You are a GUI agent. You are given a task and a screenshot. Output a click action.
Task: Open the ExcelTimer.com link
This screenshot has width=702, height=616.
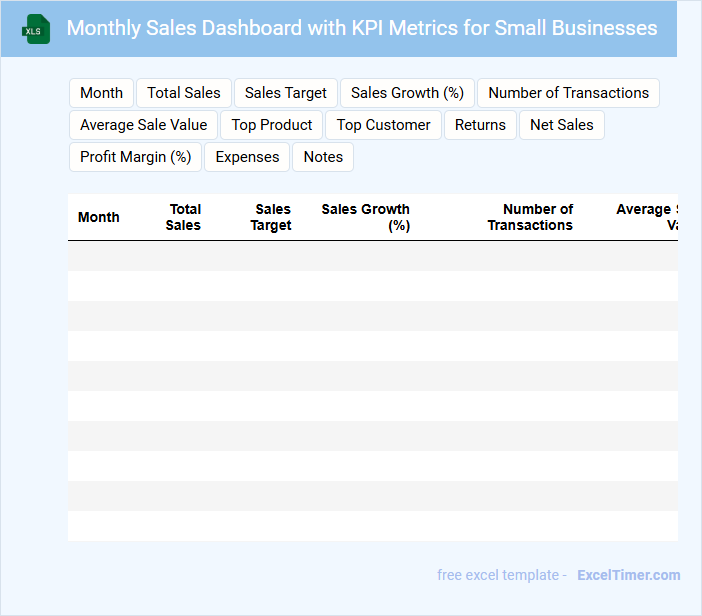628,575
